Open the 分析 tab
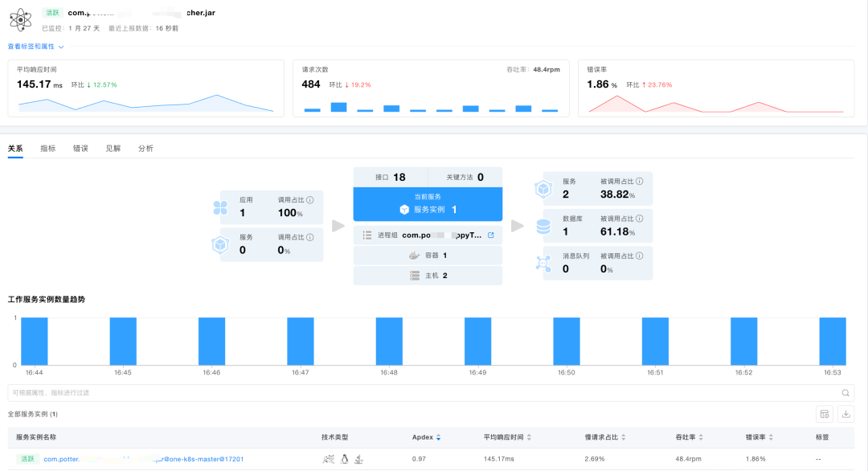The height and width of the screenshot is (471, 868). (145, 147)
